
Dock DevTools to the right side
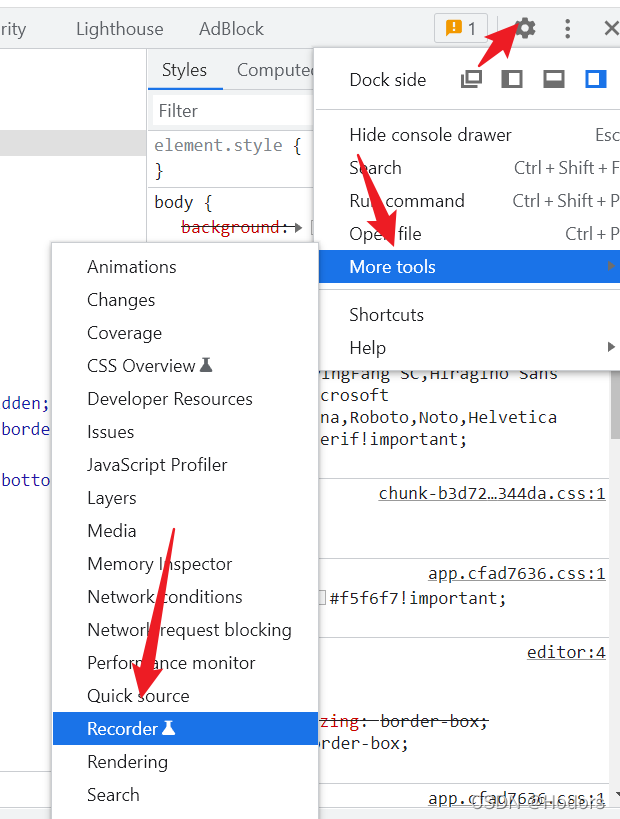pyautogui.click(x=595, y=79)
